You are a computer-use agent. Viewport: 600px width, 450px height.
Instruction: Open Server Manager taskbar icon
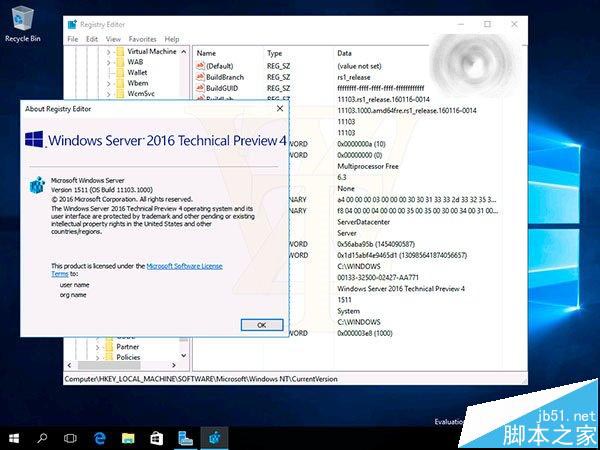point(185,439)
